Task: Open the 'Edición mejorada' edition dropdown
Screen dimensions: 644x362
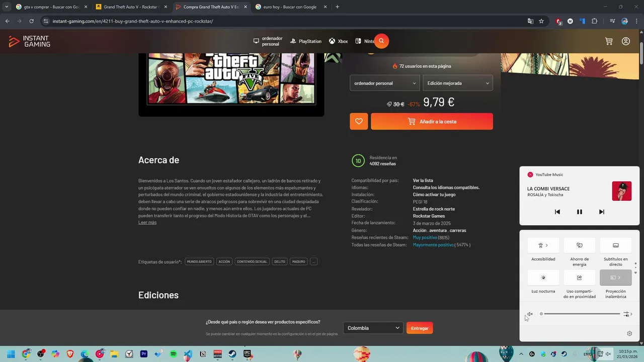Action: (x=458, y=83)
